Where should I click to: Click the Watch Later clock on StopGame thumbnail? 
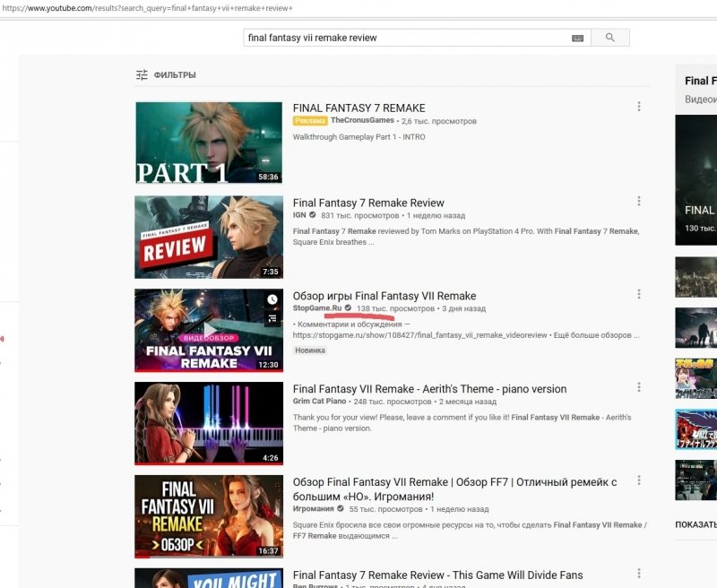point(272,299)
